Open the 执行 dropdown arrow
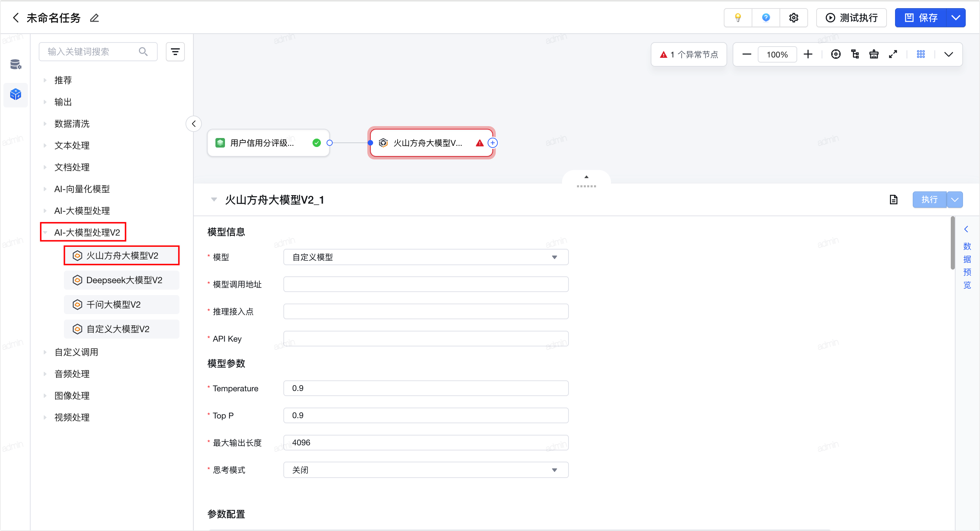This screenshot has width=980, height=531. [x=955, y=200]
